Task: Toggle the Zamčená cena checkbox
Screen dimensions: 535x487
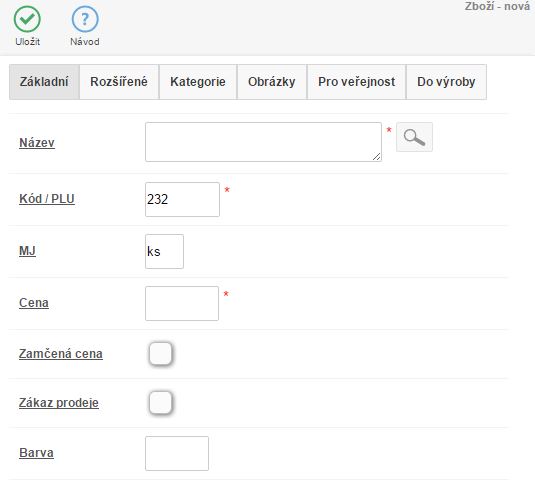Action: coord(160,354)
